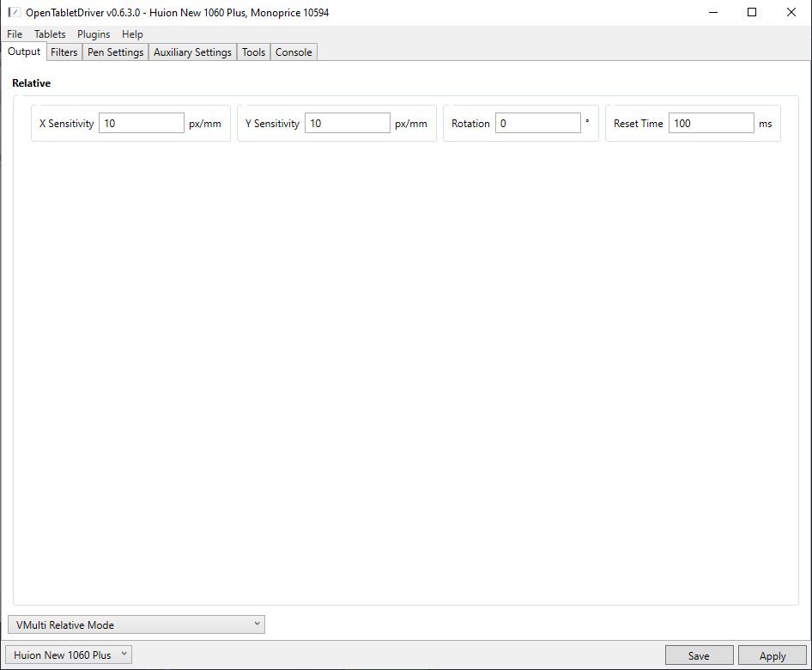
Task: Open the VMulti Relative Mode output dropdown
Action: pyautogui.click(x=136, y=624)
